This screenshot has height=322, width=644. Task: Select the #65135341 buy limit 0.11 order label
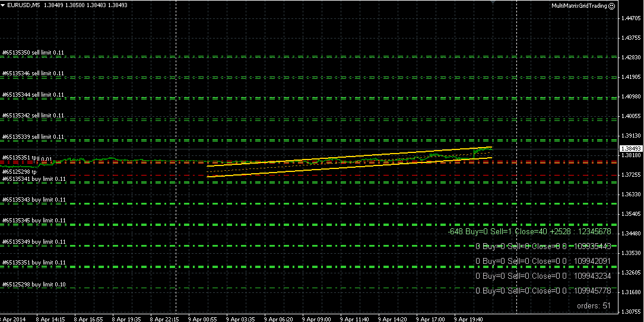34,179
